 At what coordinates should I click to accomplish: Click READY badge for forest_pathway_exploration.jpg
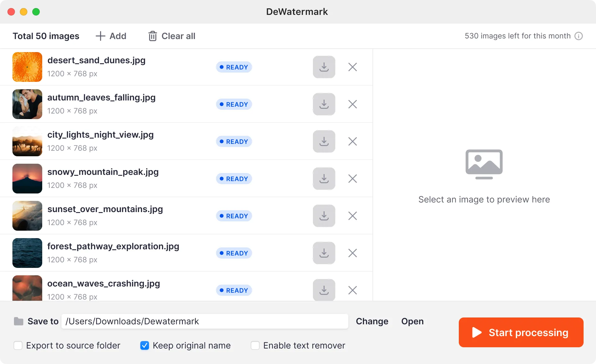[234, 253]
